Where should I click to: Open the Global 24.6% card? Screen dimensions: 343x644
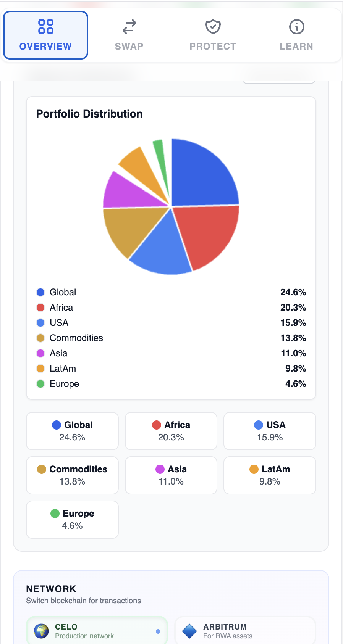point(72,431)
